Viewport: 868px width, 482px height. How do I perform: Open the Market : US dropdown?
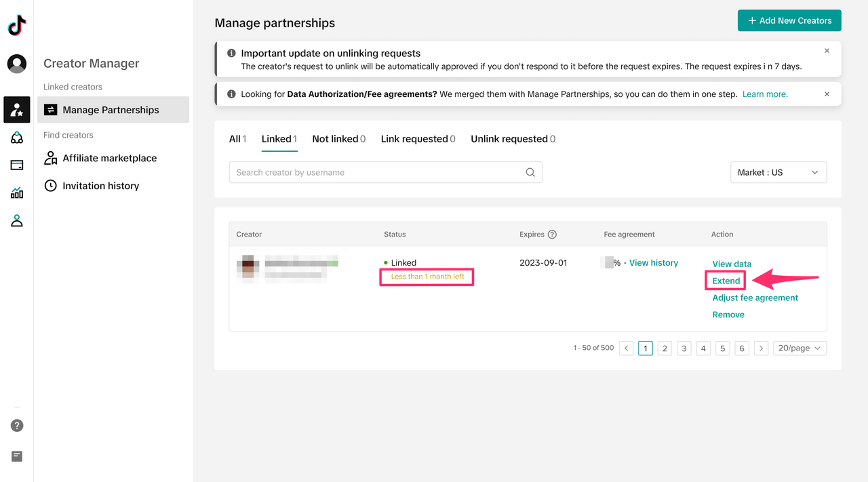[x=778, y=172]
